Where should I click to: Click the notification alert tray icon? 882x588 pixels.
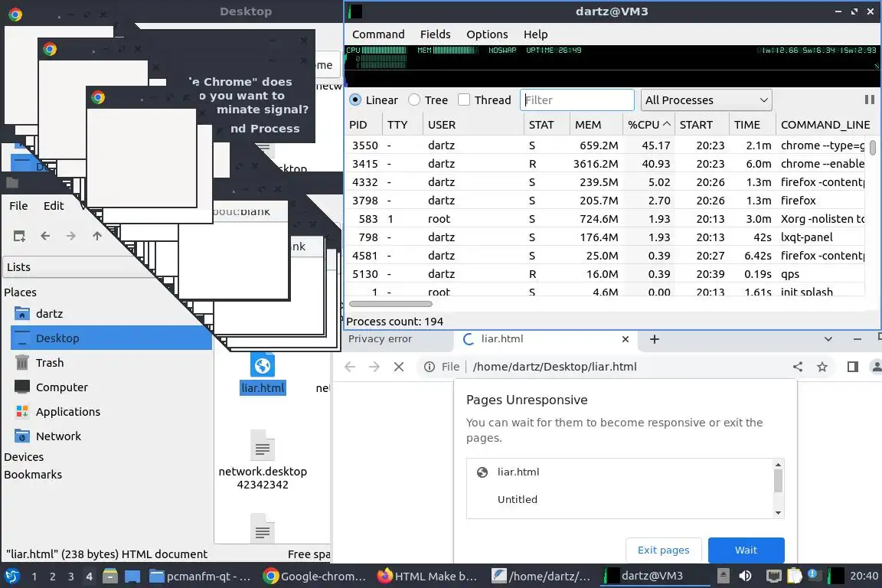[x=813, y=575]
